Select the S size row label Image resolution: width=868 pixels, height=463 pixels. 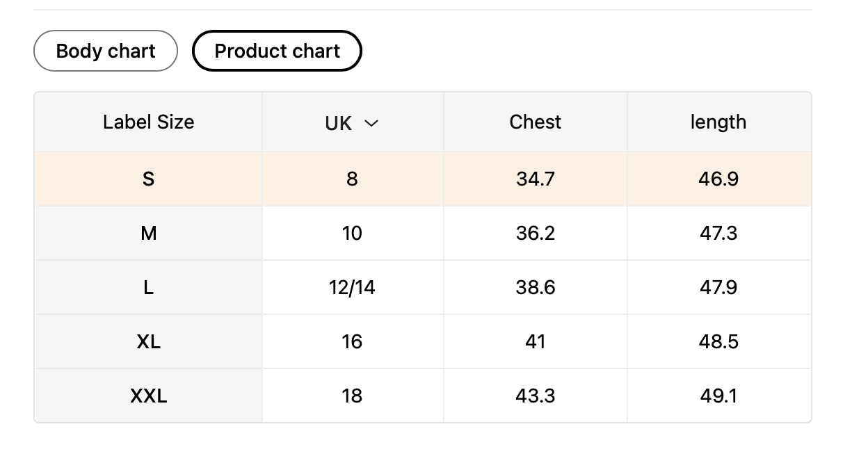[x=148, y=179]
